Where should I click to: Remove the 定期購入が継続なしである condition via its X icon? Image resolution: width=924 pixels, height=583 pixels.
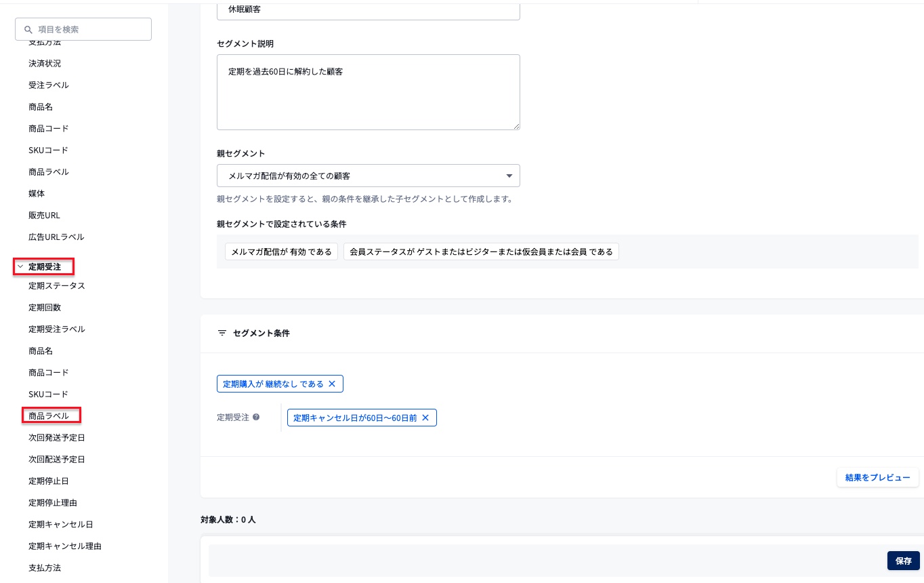(332, 384)
